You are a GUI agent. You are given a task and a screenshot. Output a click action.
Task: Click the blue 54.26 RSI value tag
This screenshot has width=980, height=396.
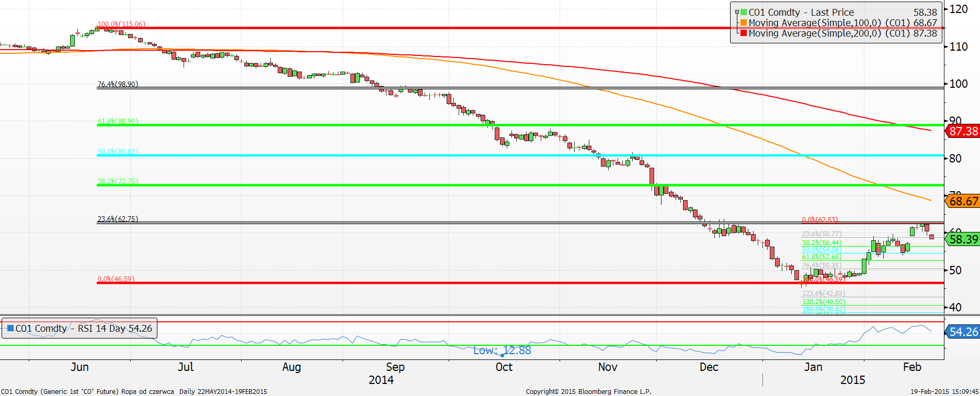tap(963, 332)
